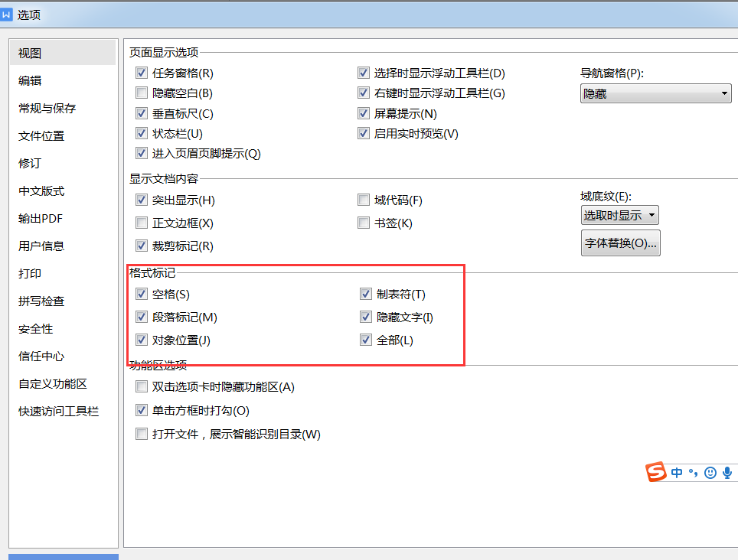Click the 中 language icon on input bar
This screenshot has width=738, height=560.
676,472
